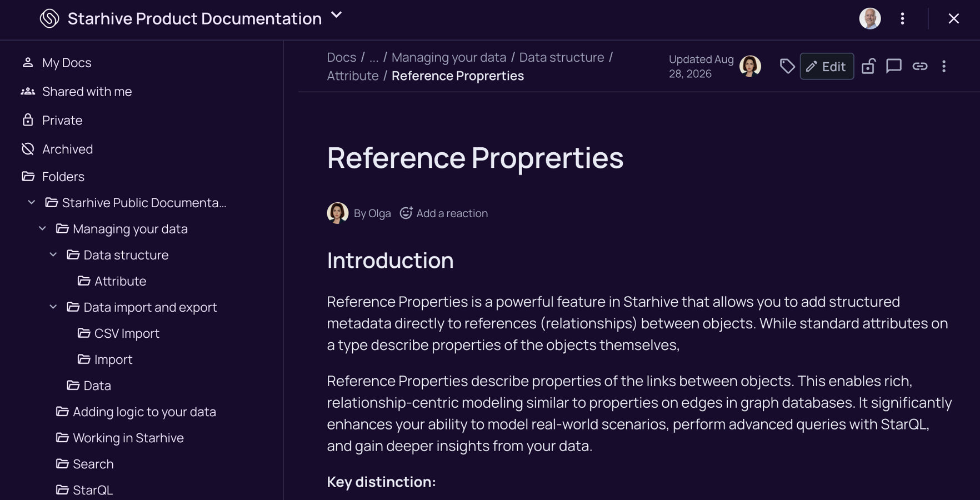Click the Reference Proprerties page title
This screenshot has width=980, height=500.
click(475, 158)
